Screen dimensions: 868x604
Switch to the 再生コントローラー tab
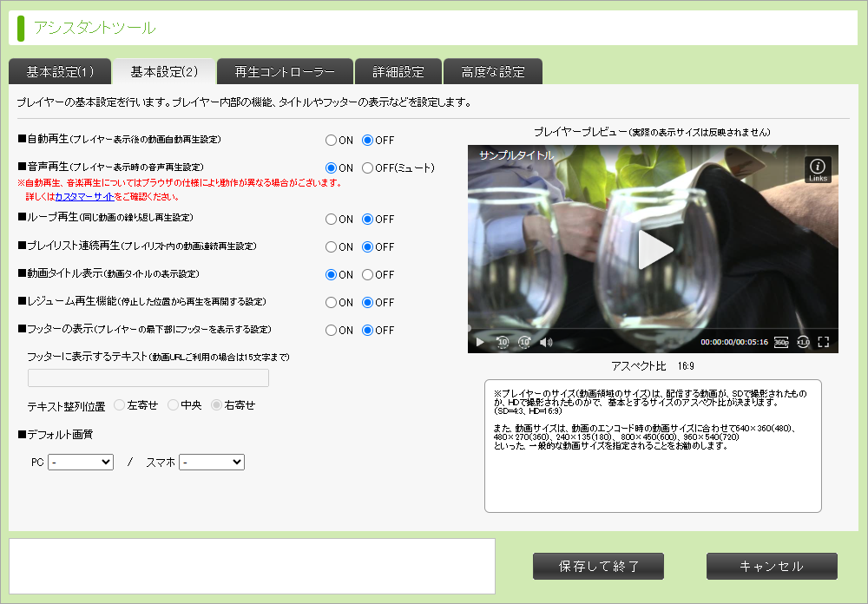pos(285,71)
